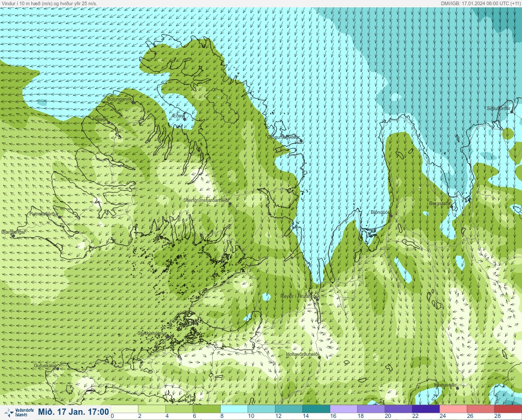Select the Steingrímsfjarðarheiði station label
The image size is (522, 420).
click(206, 200)
